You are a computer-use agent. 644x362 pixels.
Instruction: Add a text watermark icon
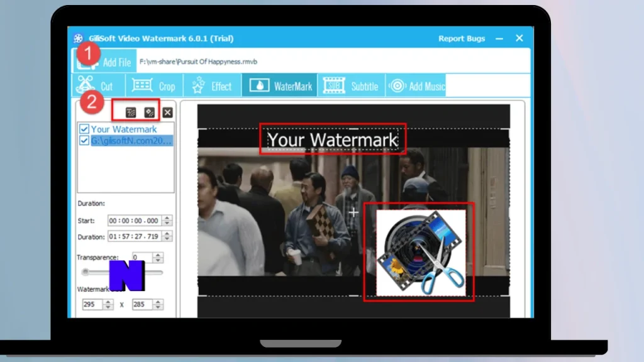[131, 112]
